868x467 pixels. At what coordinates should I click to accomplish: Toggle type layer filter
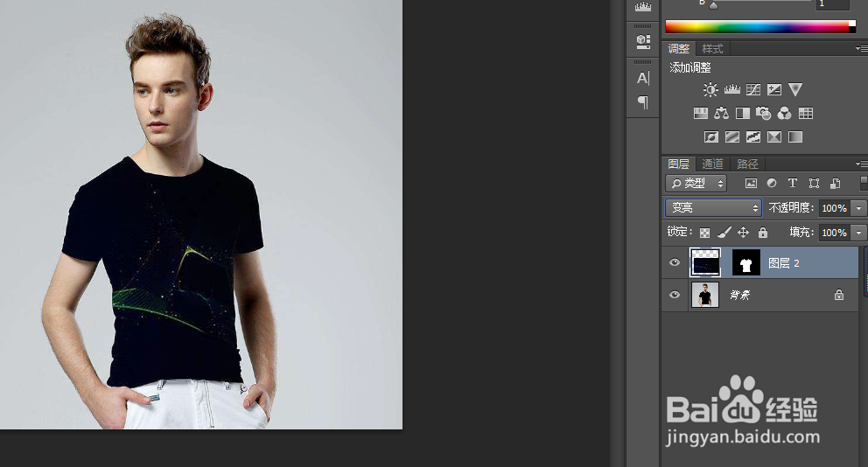coord(792,183)
